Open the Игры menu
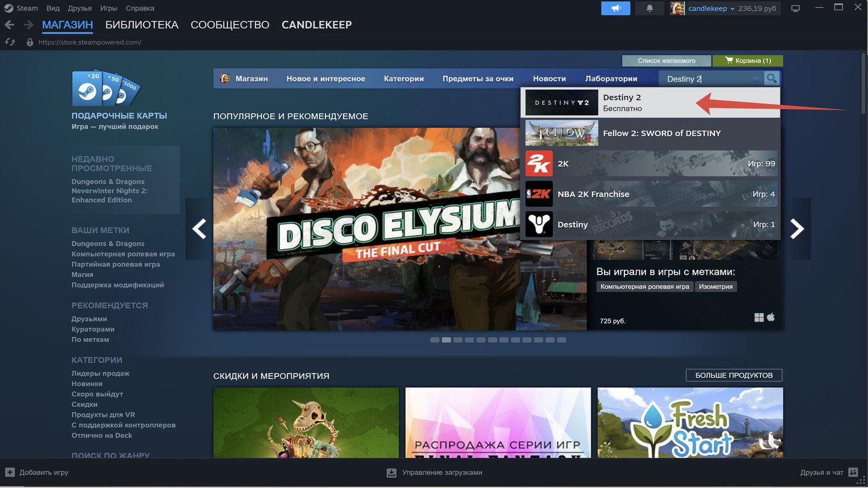 pyautogui.click(x=108, y=8)
